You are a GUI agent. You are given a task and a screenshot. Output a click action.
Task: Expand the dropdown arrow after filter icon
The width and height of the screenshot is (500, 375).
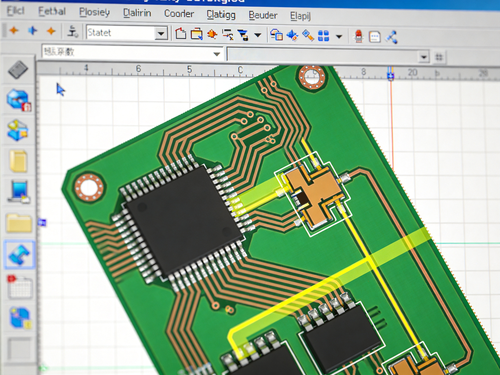[258, 35]
